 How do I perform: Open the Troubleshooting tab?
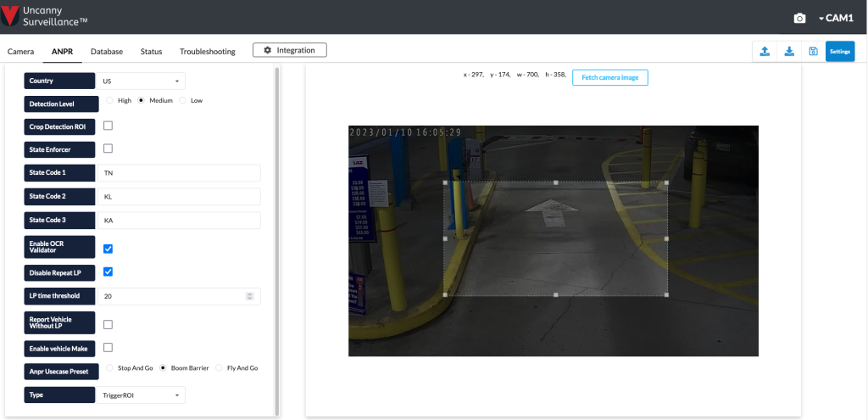[207, 52]
